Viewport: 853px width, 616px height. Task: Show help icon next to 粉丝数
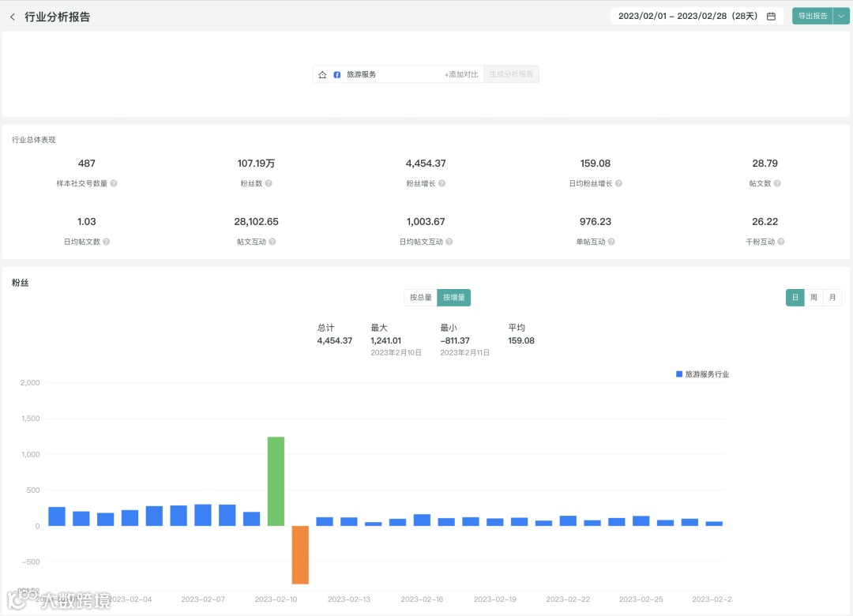coord(269,183)
